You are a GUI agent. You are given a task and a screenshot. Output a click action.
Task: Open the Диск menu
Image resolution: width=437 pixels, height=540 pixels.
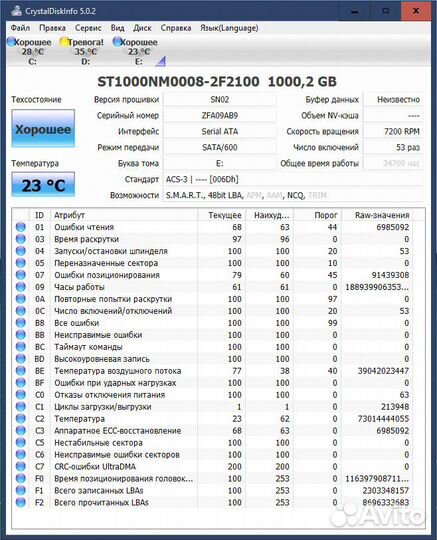pos(142,28)
